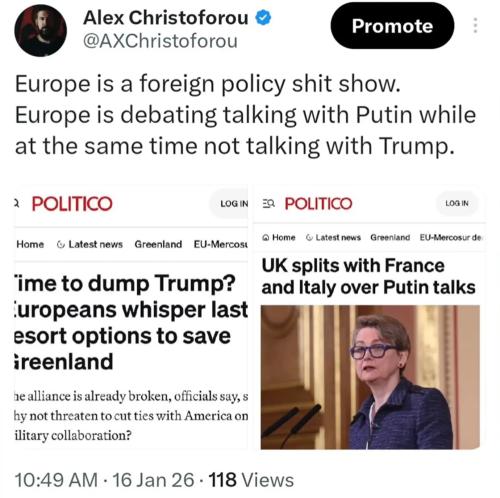Click the Latest news clock icon on right
Screen dimensions: 500x498
pyautogui.click(x=309, y=238)
